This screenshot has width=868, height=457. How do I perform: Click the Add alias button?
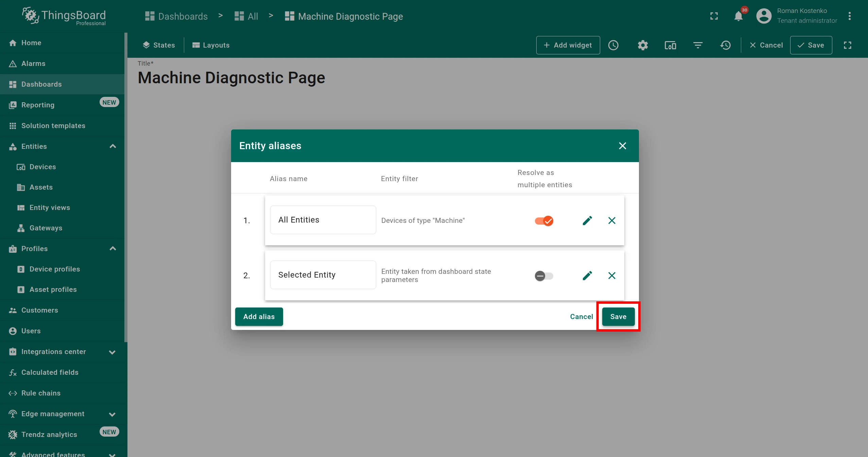coord(259,317)
